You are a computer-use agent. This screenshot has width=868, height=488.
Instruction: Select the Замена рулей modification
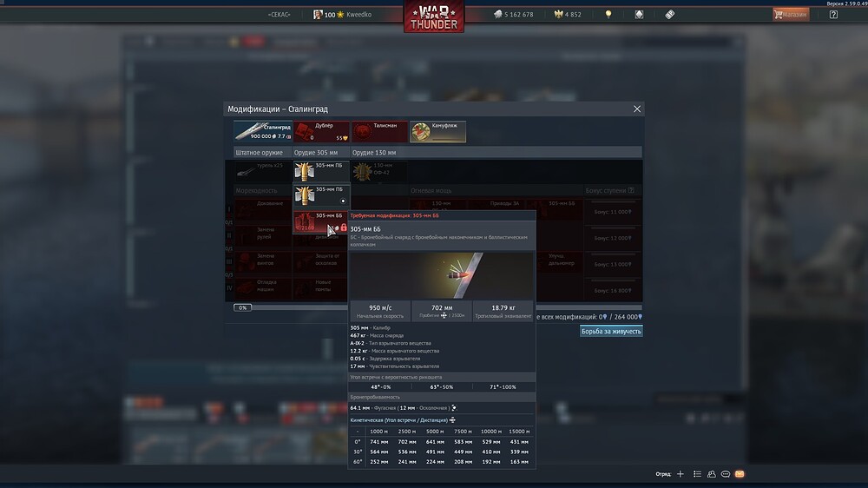pyautogui.click(x=263, y=236)
